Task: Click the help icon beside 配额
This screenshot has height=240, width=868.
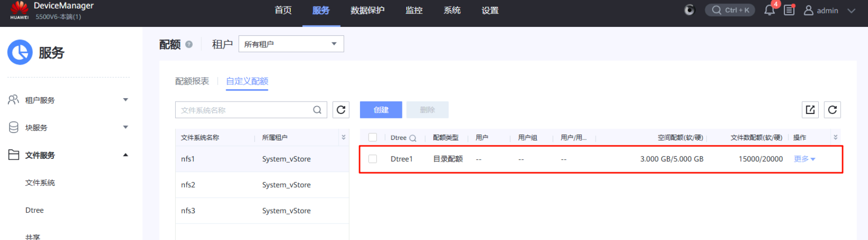Action: [x=189, y=44]
